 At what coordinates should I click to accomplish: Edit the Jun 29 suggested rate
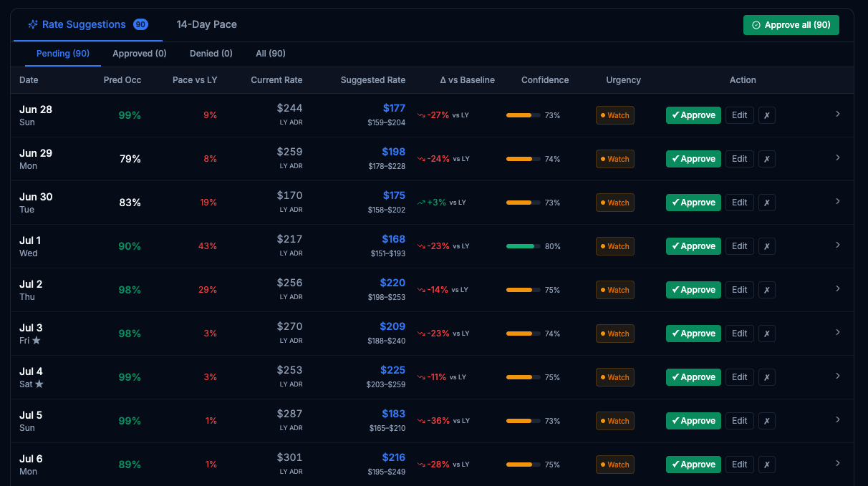coord(740,159)
